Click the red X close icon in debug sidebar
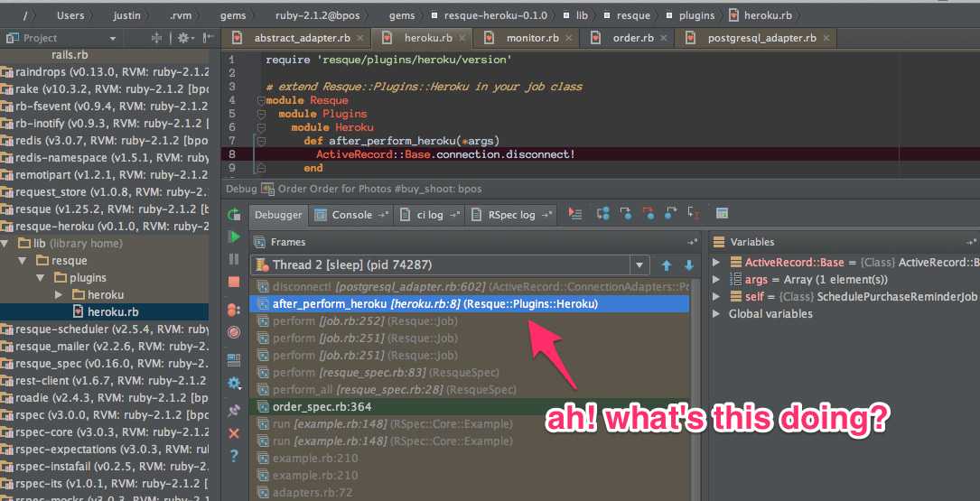This screenshot has width=980, height=501. (234, 433)
